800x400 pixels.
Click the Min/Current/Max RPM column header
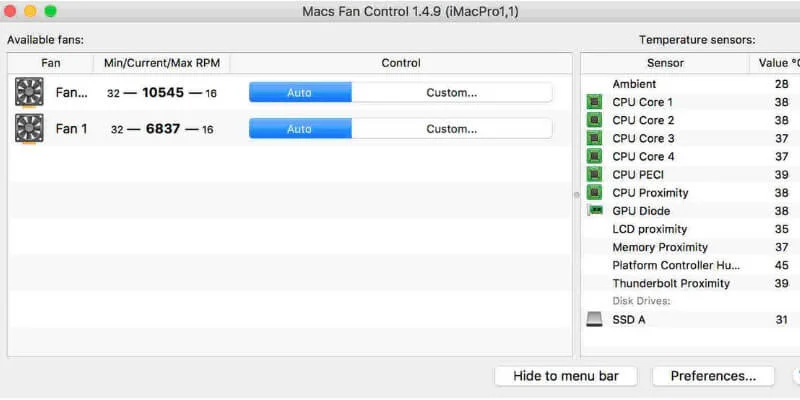162,63
